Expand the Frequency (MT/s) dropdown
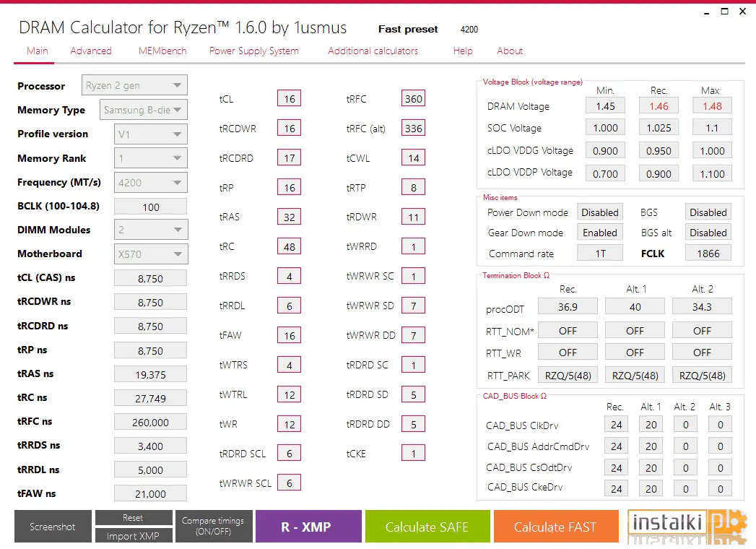This screenshot has height=549, width=756. click(x=151, y=183)
